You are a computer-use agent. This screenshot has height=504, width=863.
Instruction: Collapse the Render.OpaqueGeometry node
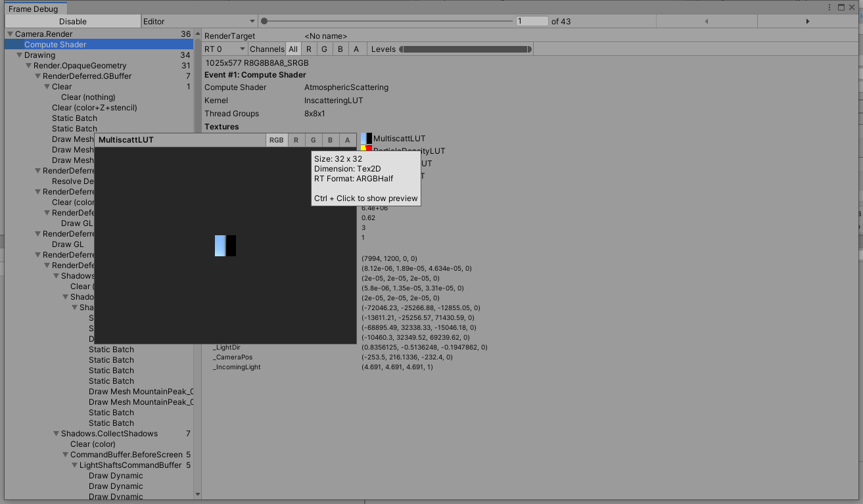coord(28,66)
